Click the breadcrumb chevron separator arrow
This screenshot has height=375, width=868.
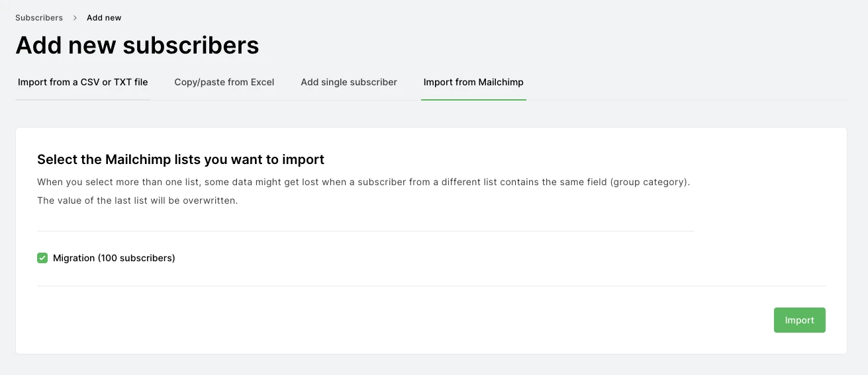tap(75, 18)
